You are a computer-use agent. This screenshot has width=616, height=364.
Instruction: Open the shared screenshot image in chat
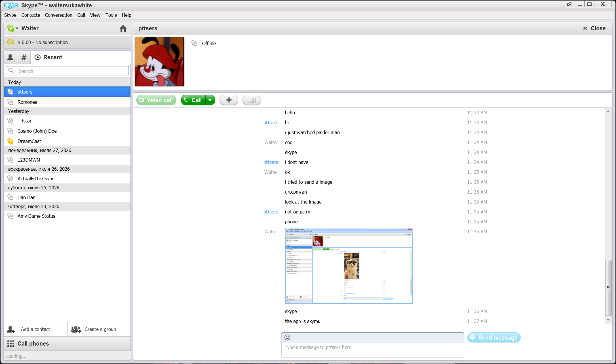pos(349,266)
